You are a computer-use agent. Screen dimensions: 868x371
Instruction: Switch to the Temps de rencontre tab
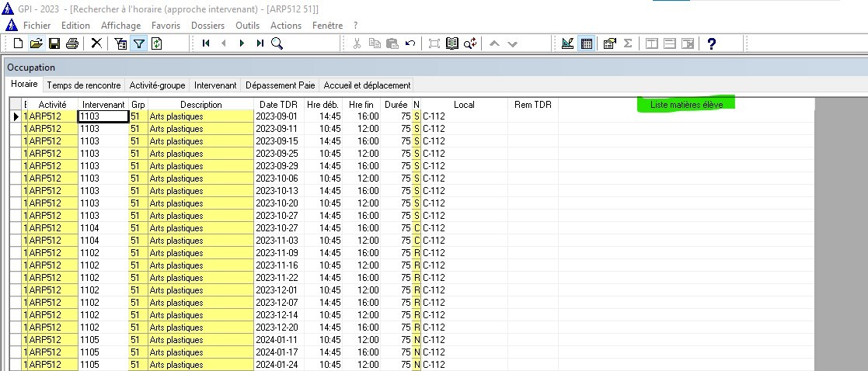pos(84,85)
